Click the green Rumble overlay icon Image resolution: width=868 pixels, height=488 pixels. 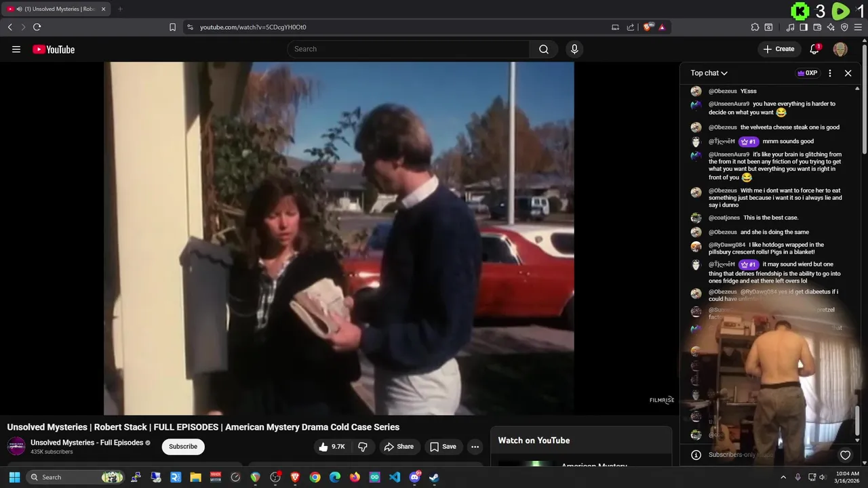coord(840,11)
